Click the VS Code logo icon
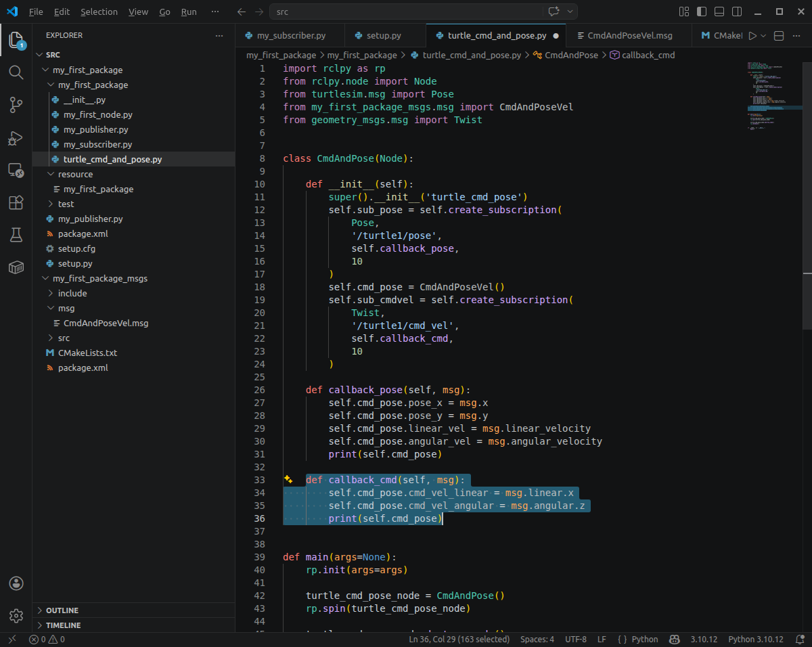 click(x=12, y=12)
